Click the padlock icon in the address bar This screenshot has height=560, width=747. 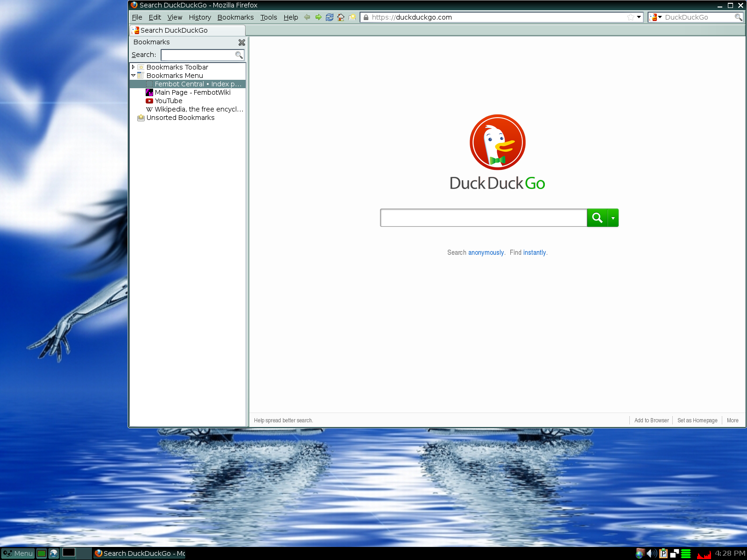click(x=366, y=17)
